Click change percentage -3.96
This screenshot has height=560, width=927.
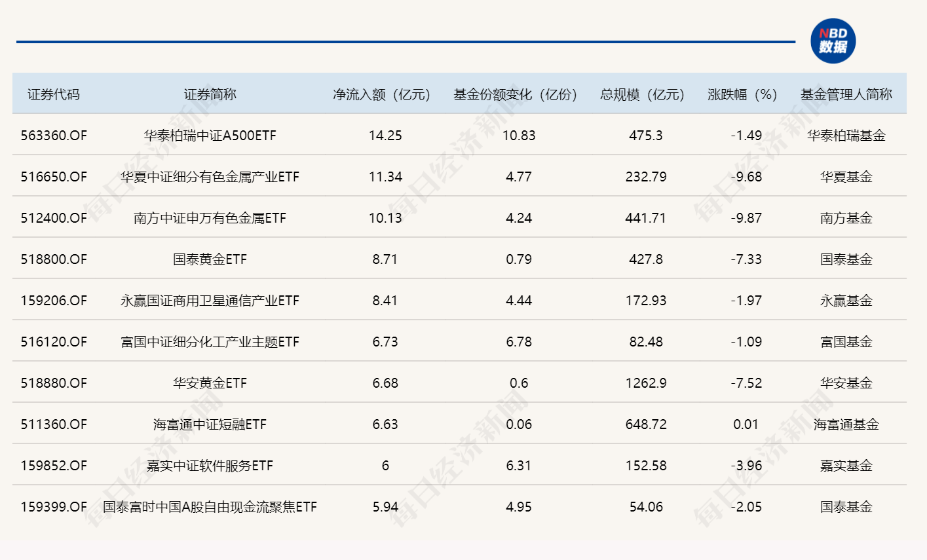tap(746, 466)
